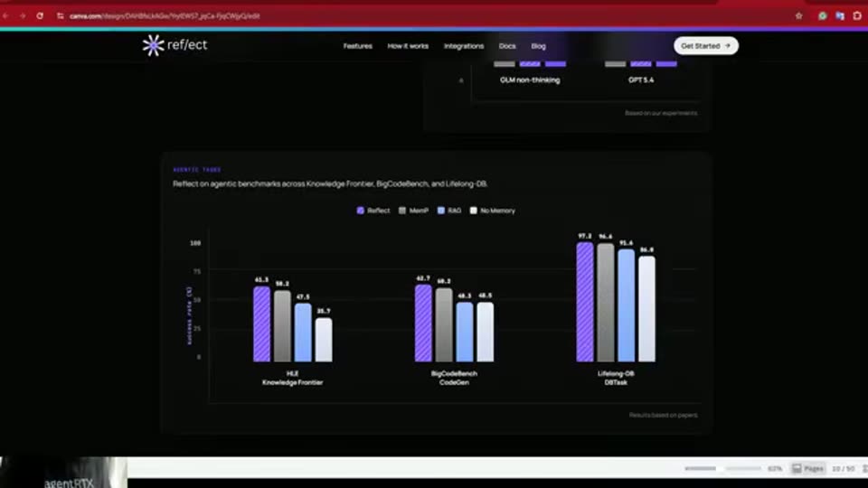
Task: Open the green browser extension icon
Action: [x=823, y=16]
